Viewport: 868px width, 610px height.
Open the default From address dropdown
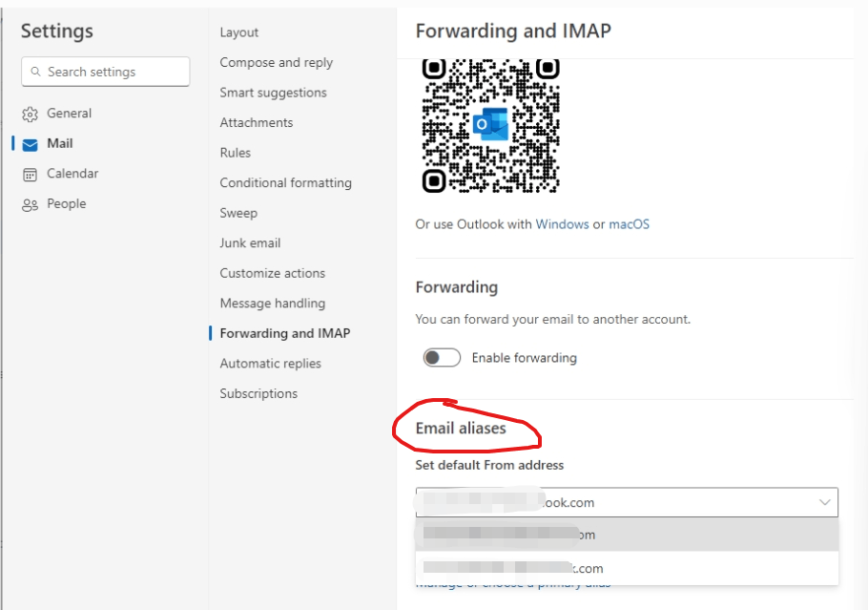click(824, 501)
